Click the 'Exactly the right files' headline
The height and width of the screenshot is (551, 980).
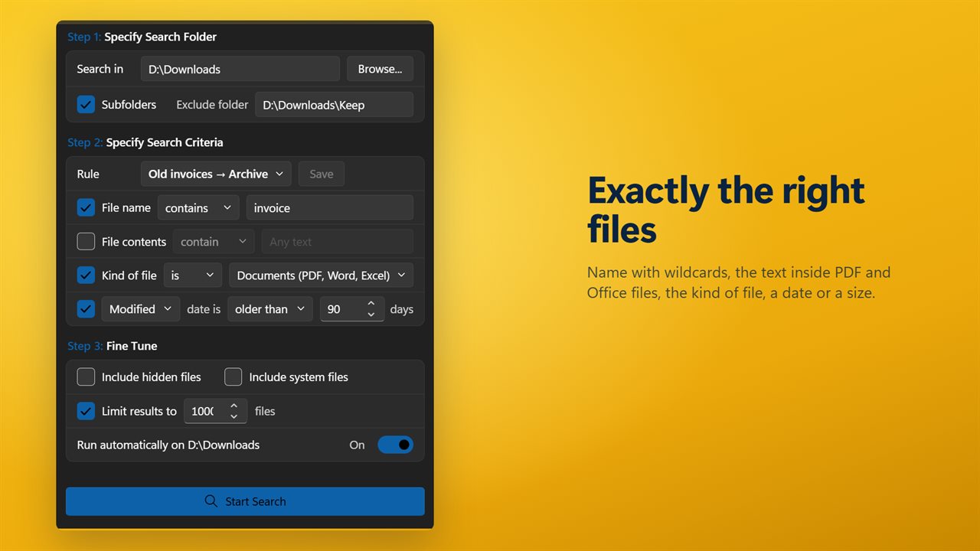pyautogui.click(x=726, y=209)
